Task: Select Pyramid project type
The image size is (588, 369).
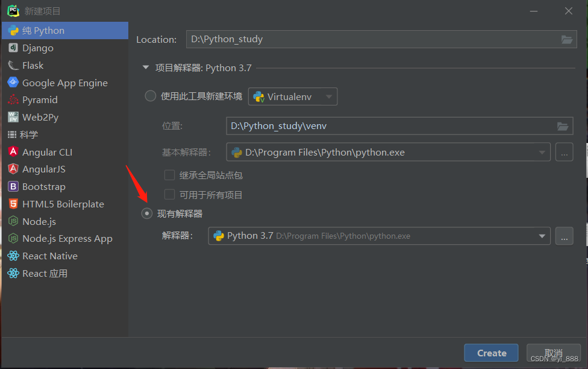Action: tap(65, 100)
